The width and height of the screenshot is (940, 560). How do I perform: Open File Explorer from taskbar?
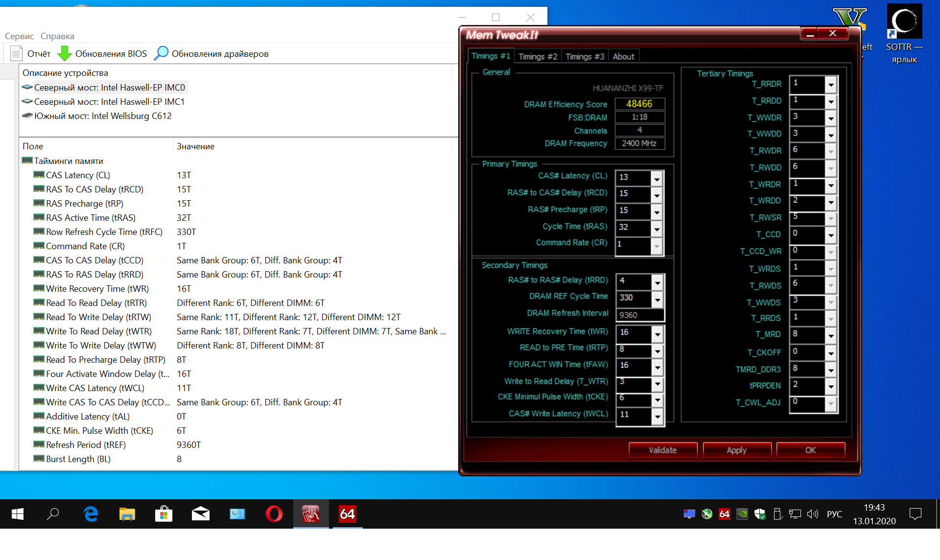point(127,514)
